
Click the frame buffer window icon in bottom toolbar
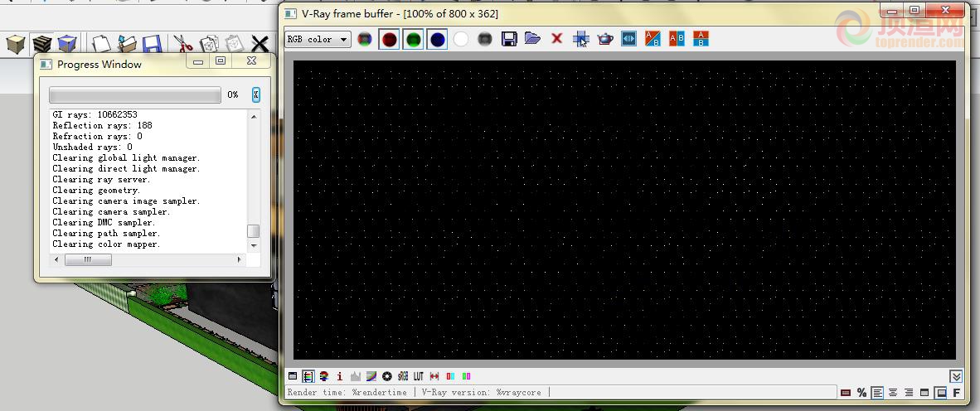(293, 376)
